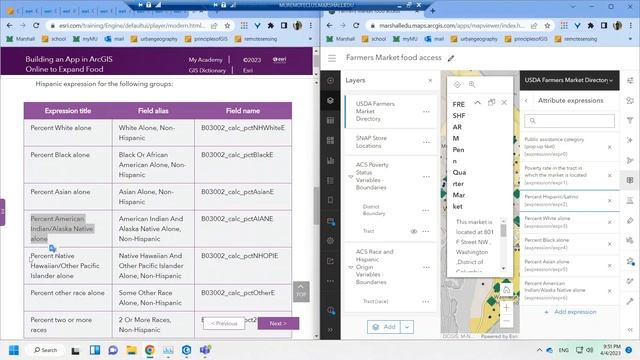Collapse the ACS Race and Hispanic Origin group
640x360 pixels.
point(351,267)
